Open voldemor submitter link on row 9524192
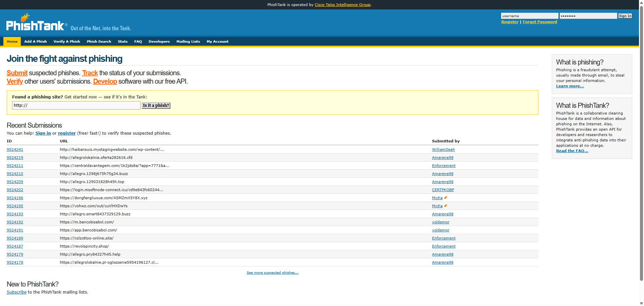This screenshot has height=306, width=644. pyautogui.click(x=441, y=222)
